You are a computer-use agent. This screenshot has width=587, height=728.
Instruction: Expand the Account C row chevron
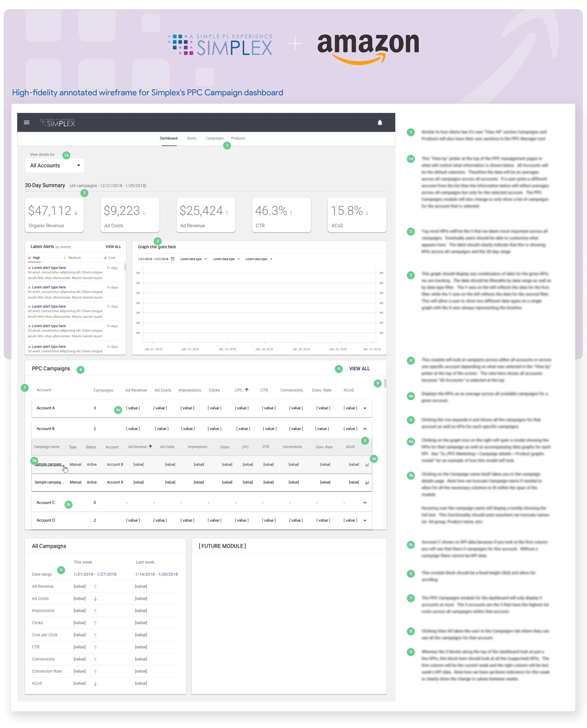click(x=365, y=503)
